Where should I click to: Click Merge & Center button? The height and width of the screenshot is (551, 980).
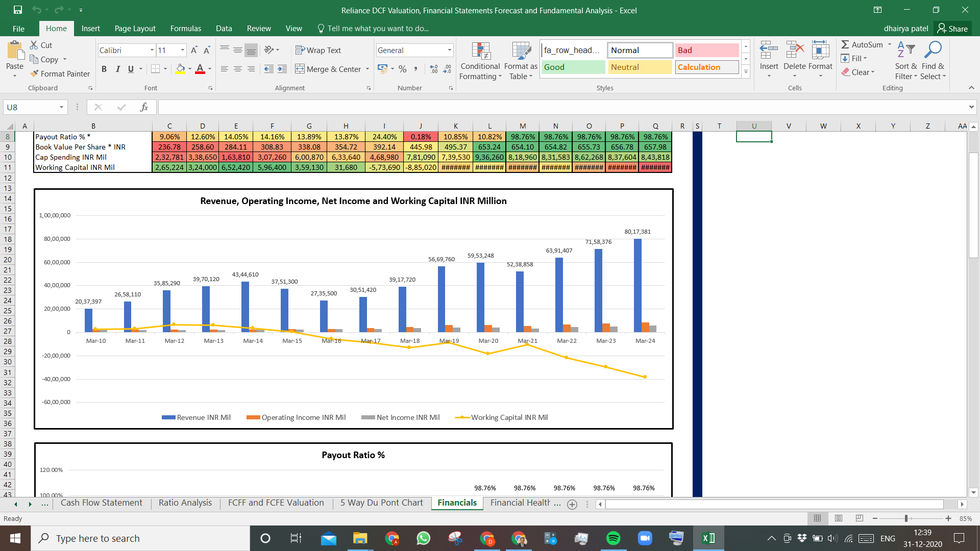[x=328, y=69]
